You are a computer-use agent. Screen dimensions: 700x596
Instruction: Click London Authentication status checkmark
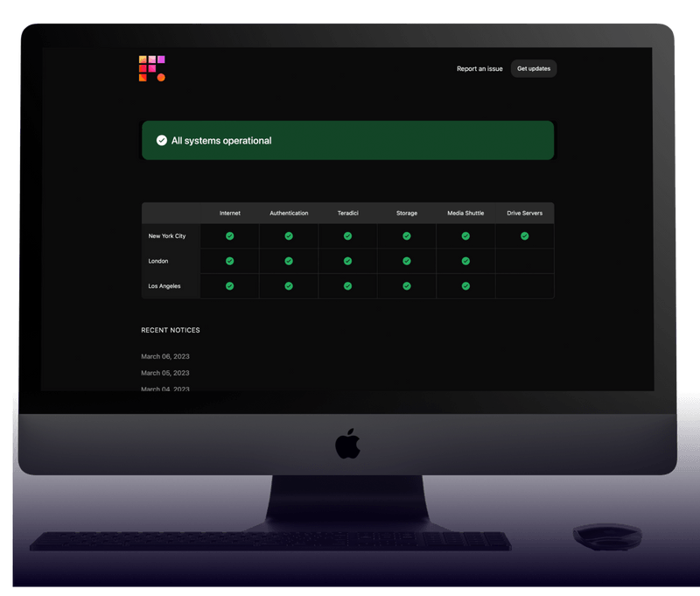[289, 261]
